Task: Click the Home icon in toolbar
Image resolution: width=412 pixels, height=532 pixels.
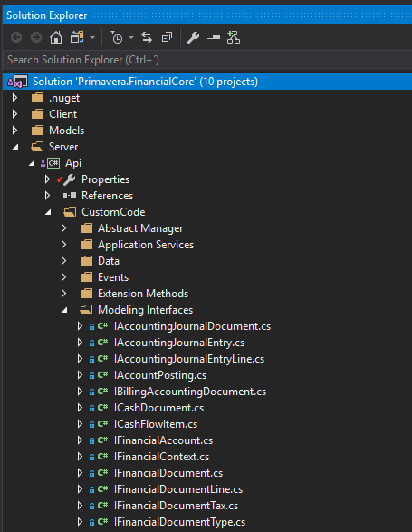Action: (x=56, y=37)
